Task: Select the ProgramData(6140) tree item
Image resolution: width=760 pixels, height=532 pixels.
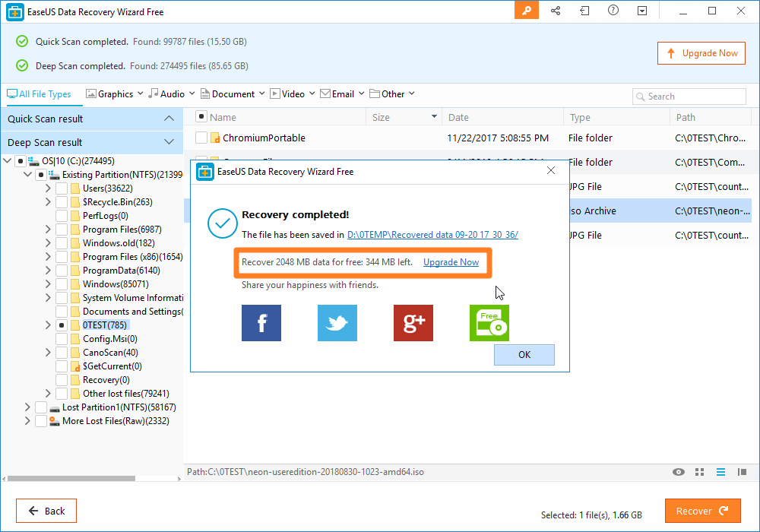Action: (x=121, y=271)
